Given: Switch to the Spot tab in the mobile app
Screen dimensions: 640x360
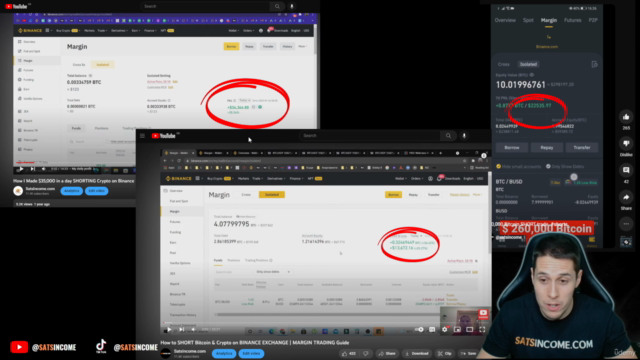Looking at the screenshot, I should pos(528,20).
